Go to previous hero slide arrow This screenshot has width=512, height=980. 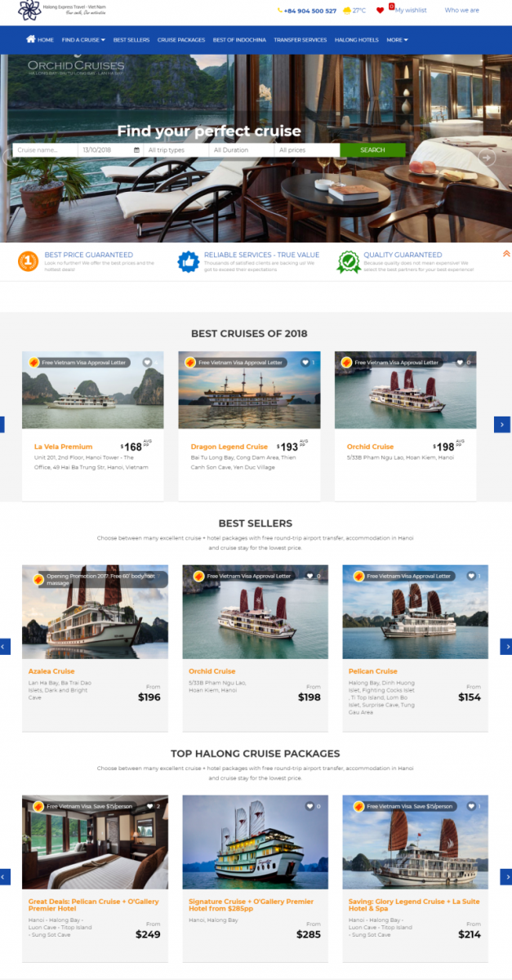coord(11,157)
